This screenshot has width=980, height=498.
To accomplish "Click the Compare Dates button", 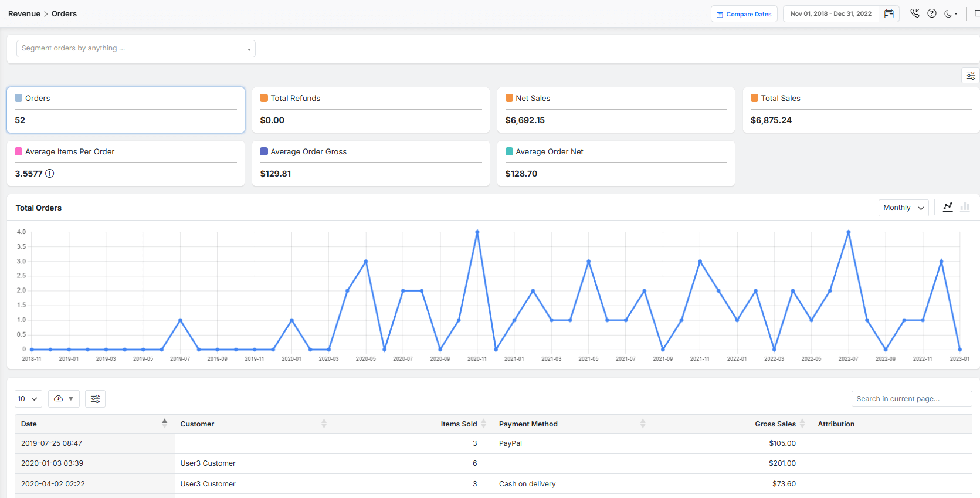I will click(x=744, y=14).
